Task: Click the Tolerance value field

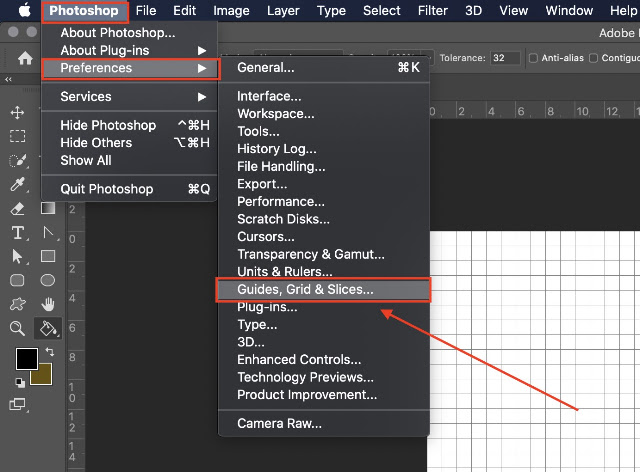Action: (x=505, y=58)
